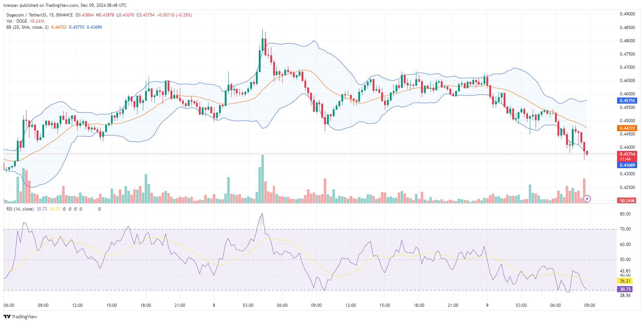Screen dimensions: 644x323
Task: Click the close value C0.43754 in legend
Action: pyautogui.click(x=145, y=15)
